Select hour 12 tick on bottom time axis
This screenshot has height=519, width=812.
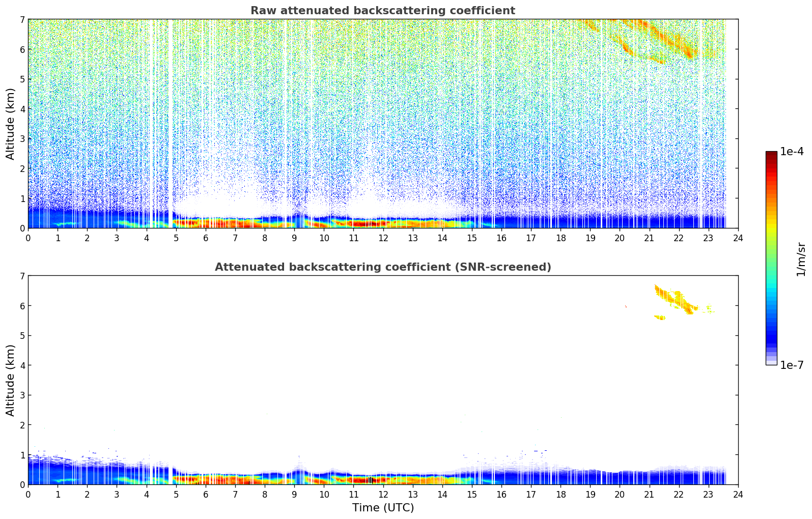(383, 494)
